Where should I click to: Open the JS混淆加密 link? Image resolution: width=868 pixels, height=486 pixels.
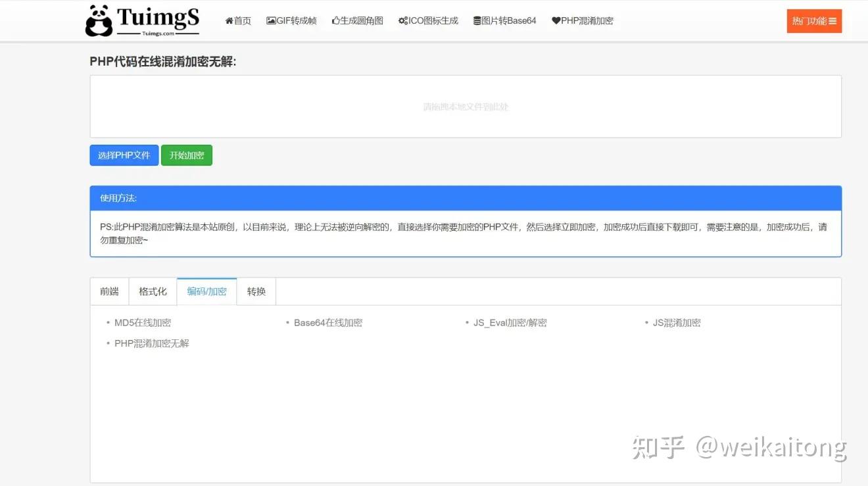[677, 322]
